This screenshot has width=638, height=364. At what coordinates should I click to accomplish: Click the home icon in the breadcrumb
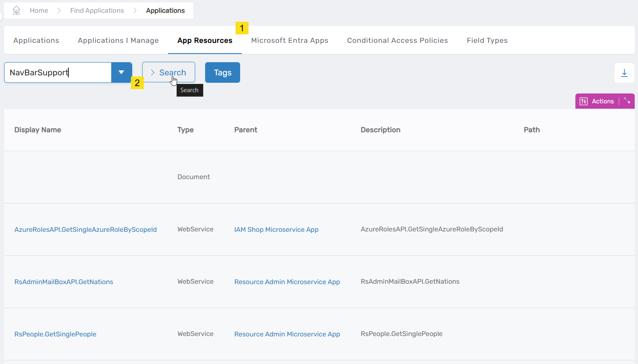coord(16,9)
